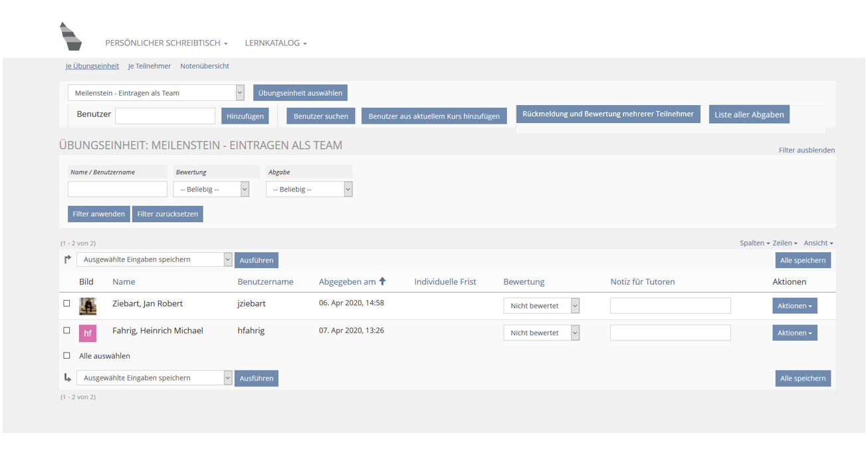The height and width of the screenshot is (453, 868).
Task: Open the Persönlicher Schreibtisch menu
Action: (x=166, y=43)
